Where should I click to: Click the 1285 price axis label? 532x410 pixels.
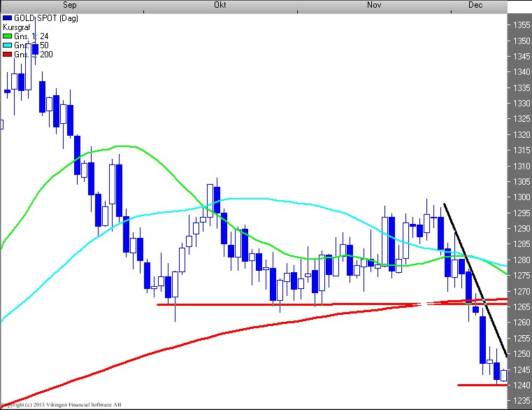coord(521,244)
